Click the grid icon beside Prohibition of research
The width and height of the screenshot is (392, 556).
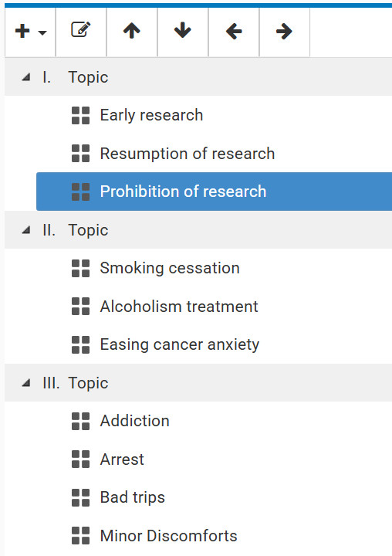80,192
